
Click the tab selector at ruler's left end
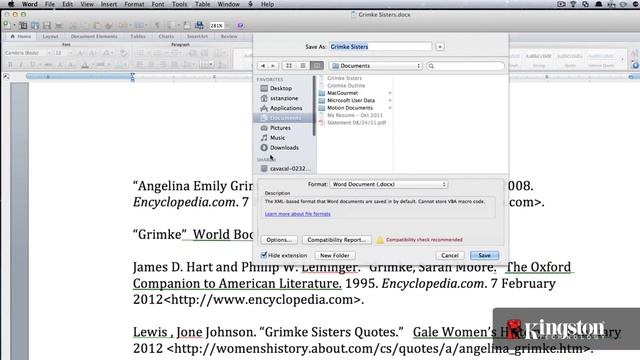coord(6,77)
